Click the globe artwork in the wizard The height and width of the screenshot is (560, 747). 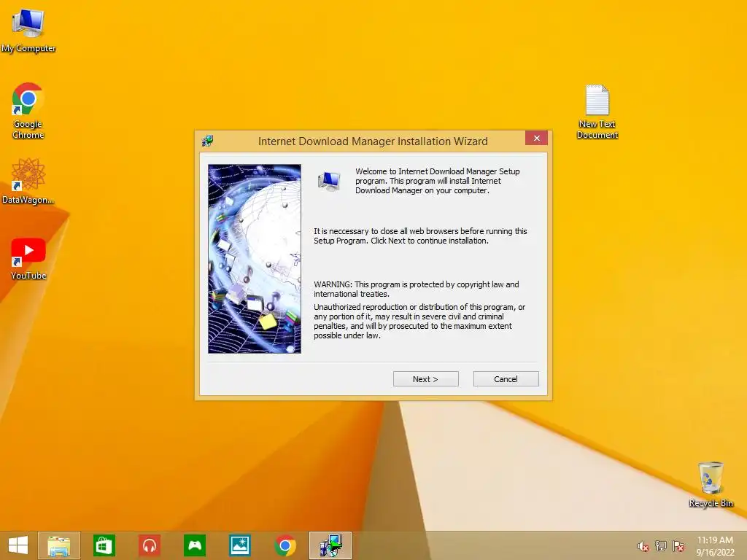(x=255, y=259)
